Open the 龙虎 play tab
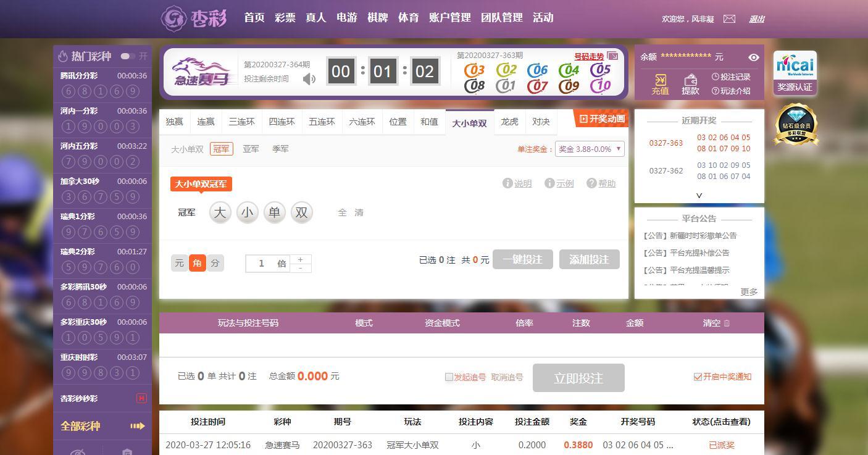This screenshot has height=455, width=868. coord(509,122)
